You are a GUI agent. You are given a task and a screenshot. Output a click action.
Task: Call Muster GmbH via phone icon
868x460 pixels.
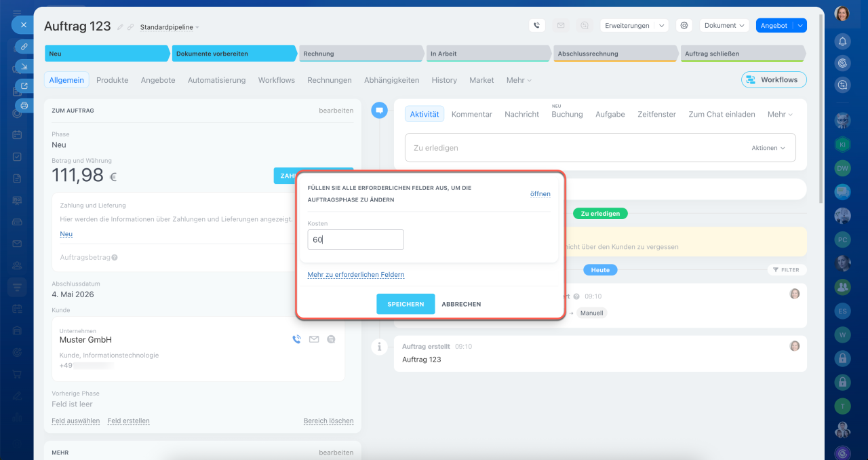[x=296, y=339]
